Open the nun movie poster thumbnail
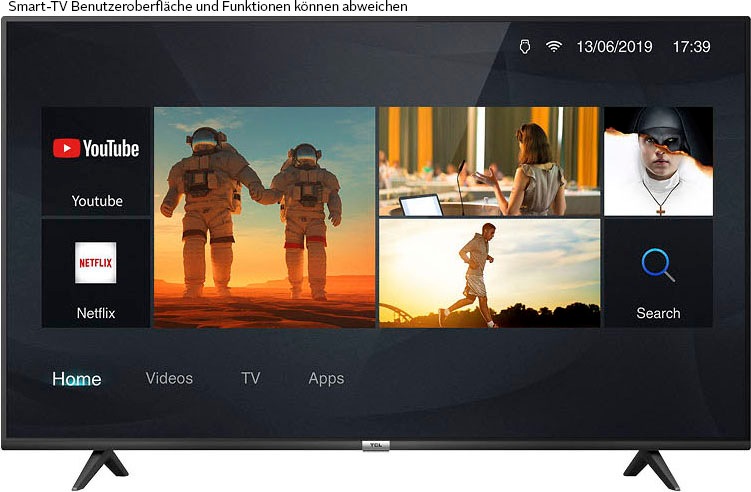The height and width of the screenshot is (492, 751). pos(658,161)
